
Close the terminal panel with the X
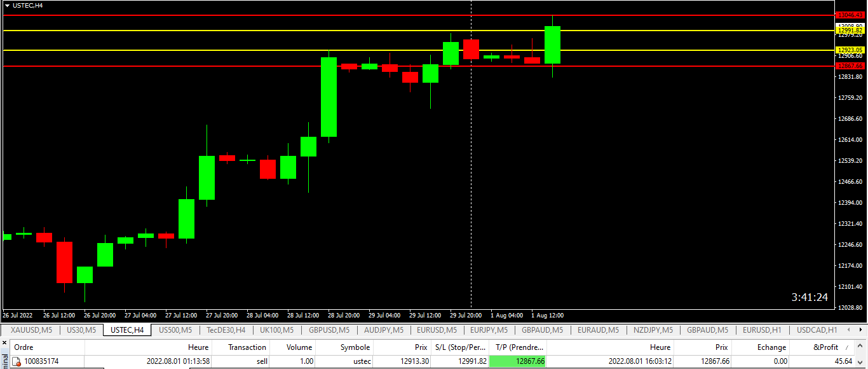(4, 344)
